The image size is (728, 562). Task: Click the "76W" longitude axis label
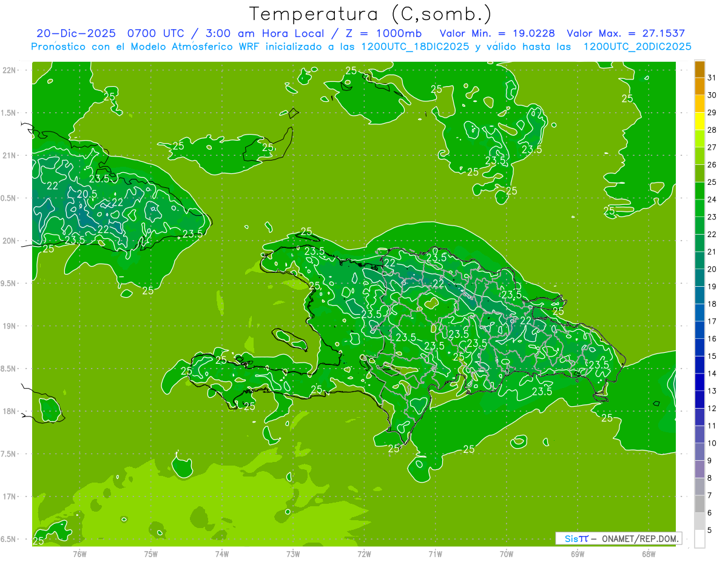(x=79, y=554)
